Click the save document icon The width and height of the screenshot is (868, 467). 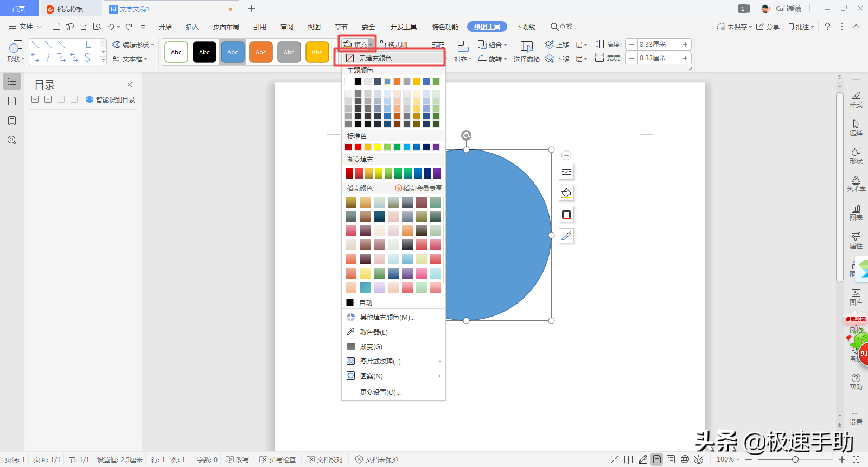pyautogui.click(x=56, y=27)
